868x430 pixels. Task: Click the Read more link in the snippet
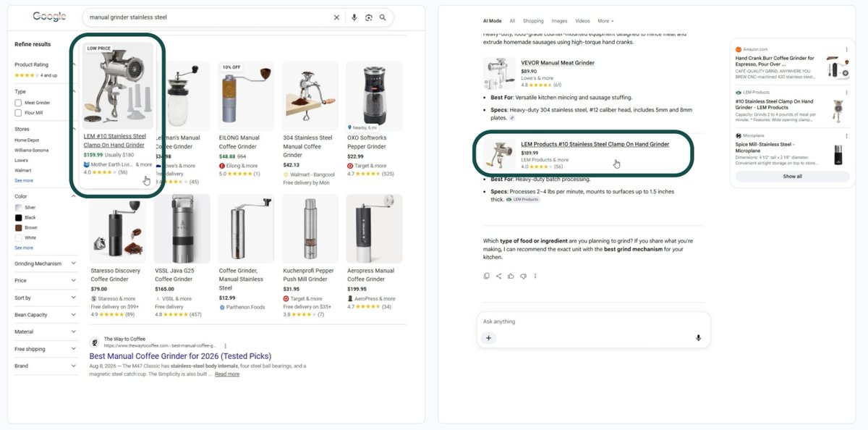pyautogui.click(x=227, y=374)
